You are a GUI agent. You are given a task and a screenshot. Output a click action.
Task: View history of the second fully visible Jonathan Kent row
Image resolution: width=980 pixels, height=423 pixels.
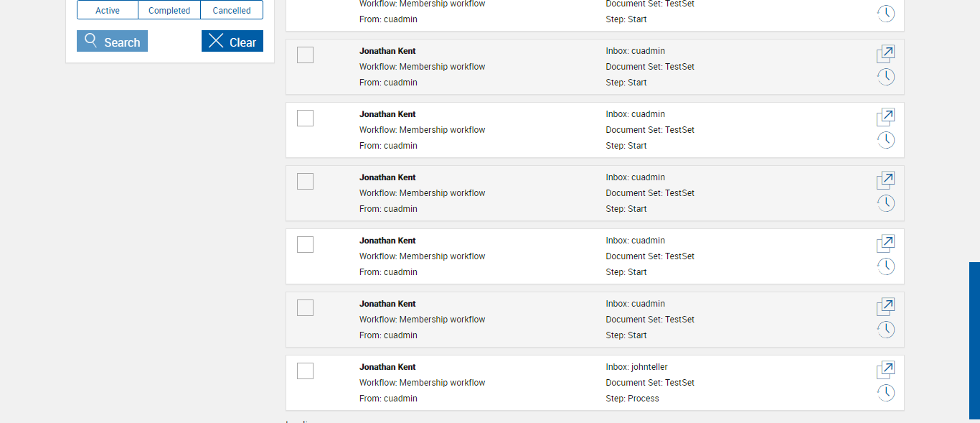coord(886,140)
